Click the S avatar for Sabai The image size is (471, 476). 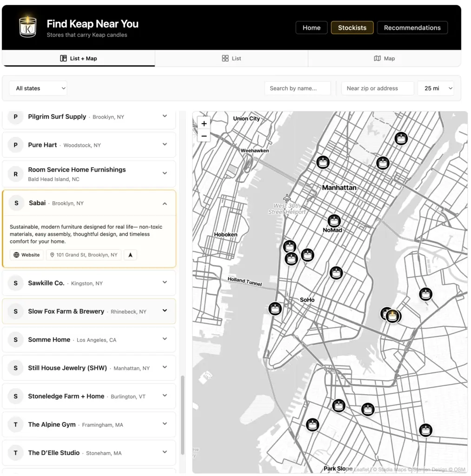pyautogui.click(x=16, y=203)
